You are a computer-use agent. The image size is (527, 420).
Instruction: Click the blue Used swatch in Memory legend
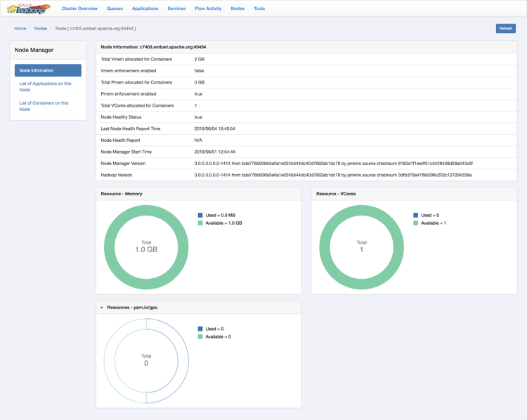click(x=200, y=215)
